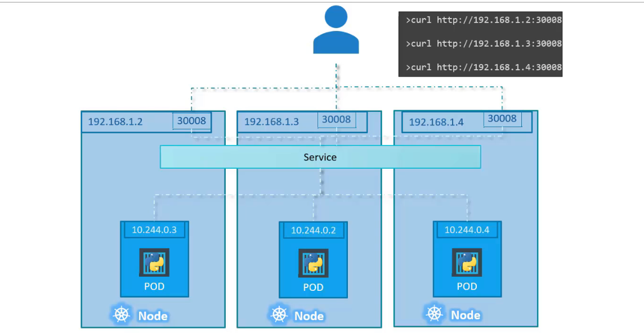Click port 30008 box on node 192.168.1.2
Screen dimensions: 644x333
point(191,120)
